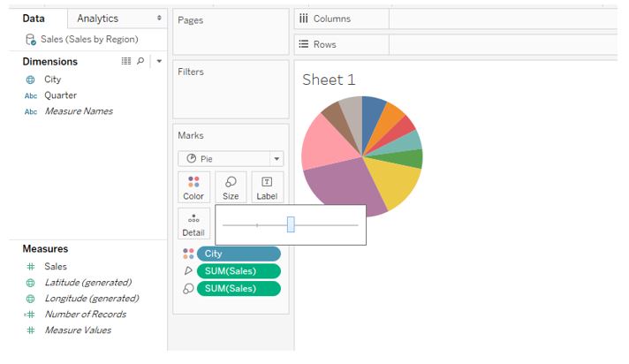This screenshot has width=629, height=364.
Task: Switch to the Analytics tab
Action: point(97,19)
